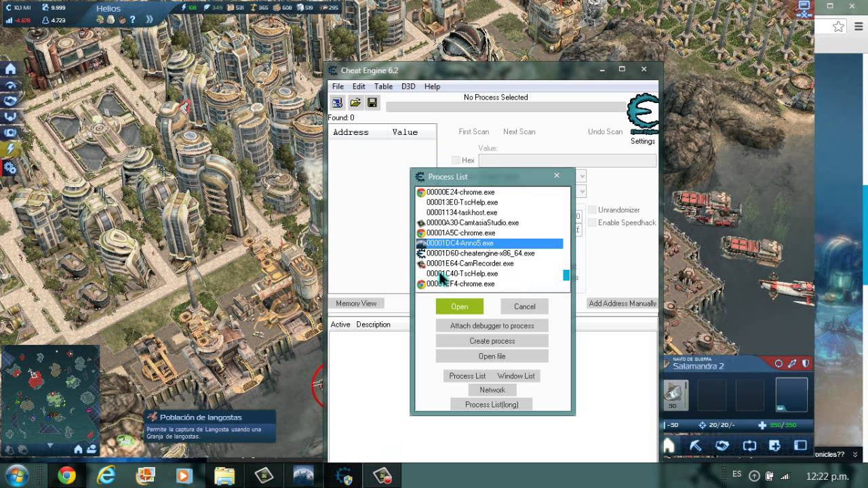Expand the minimap down arrow
Viewport: 868px width, 488px height.
coord(50,447)
